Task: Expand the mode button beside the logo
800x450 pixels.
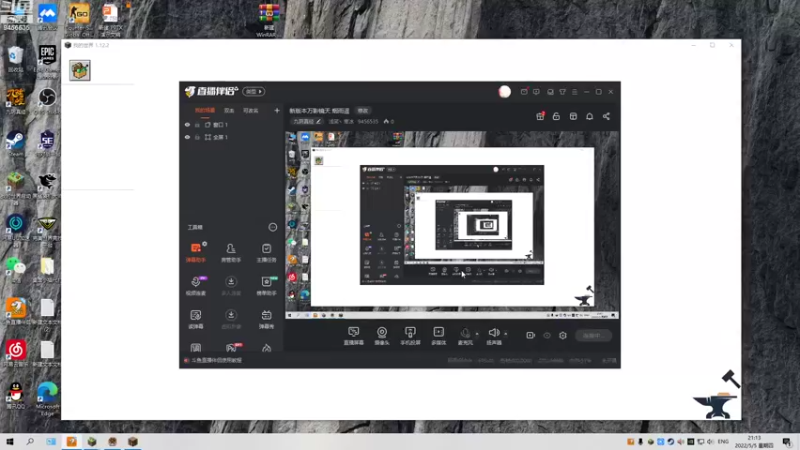Action: coord(254,91)
